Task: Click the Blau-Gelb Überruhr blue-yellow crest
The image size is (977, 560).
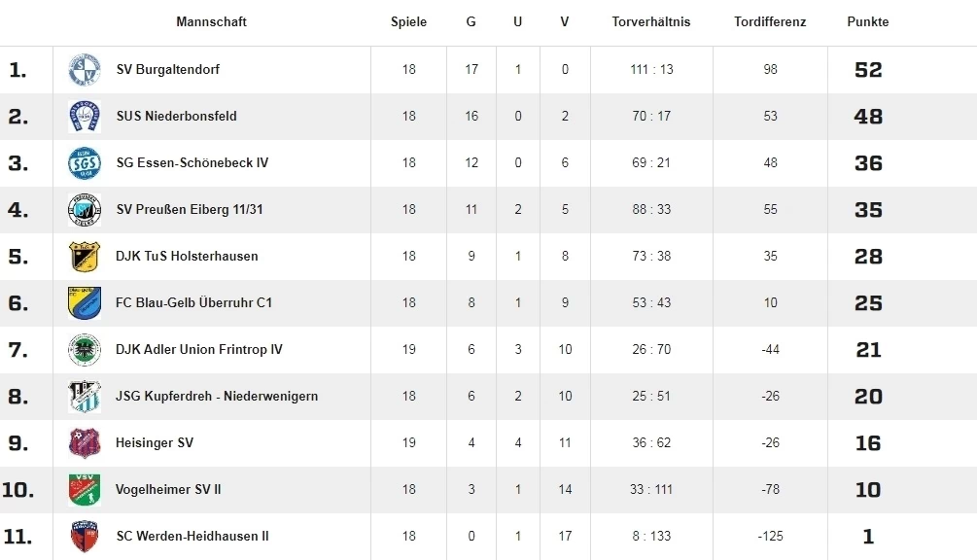Action: coord(85,303)
